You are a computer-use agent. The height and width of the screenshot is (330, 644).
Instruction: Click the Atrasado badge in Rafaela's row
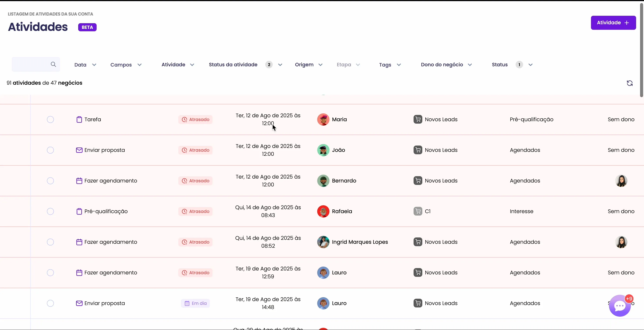(195, 211)
